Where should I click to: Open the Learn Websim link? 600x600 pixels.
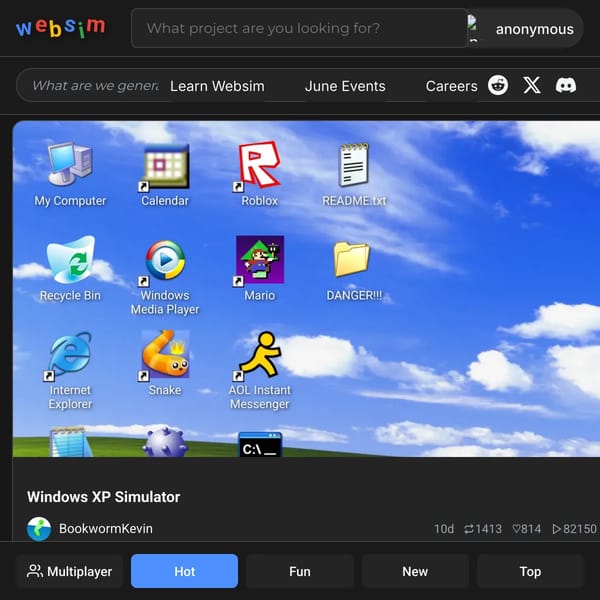tap(217, 86)
